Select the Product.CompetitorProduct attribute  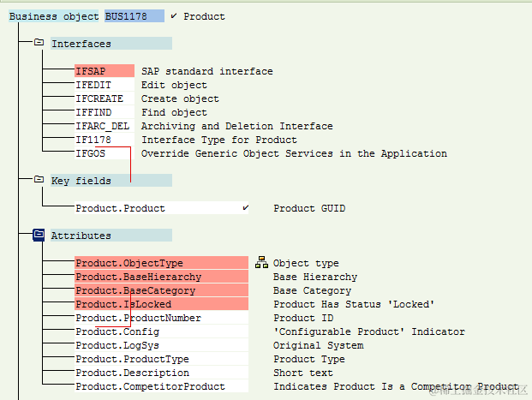click(162, 386)
